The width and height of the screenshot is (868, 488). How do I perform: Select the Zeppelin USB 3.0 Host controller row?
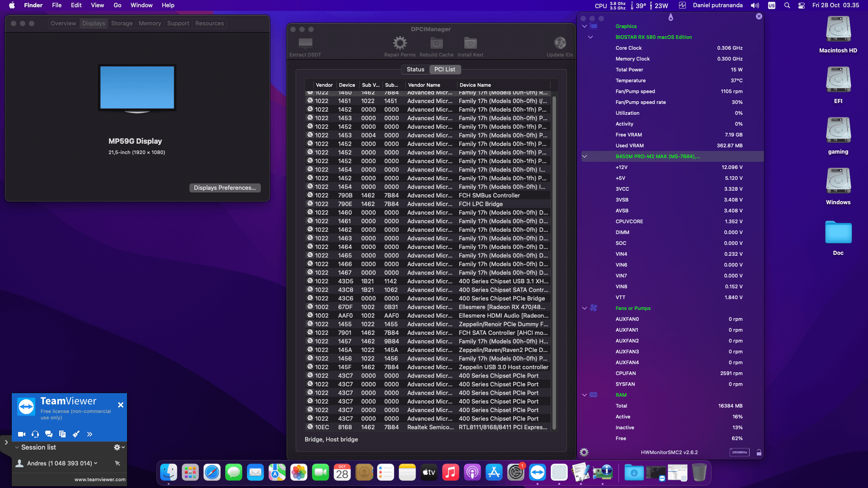[428, 367]
